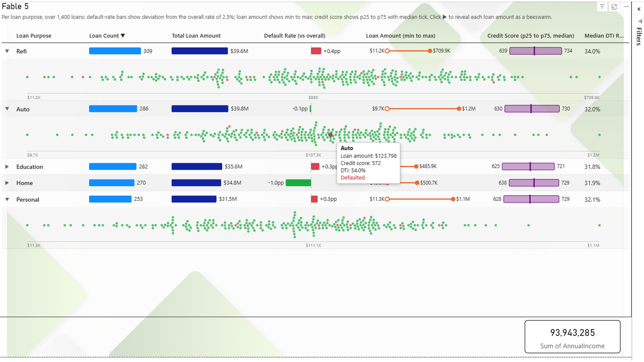Click the red Personal default rate bar
644x362 pixels.
point(314,199)
